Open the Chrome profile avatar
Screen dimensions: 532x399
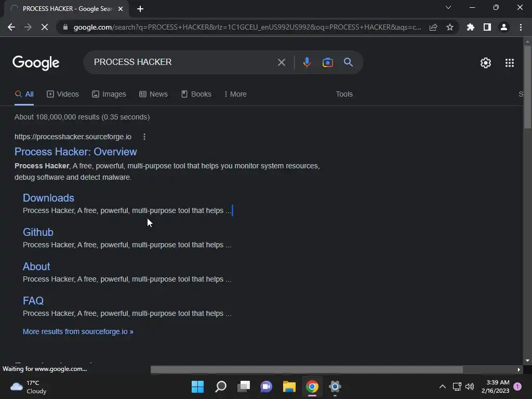[504, 27]
